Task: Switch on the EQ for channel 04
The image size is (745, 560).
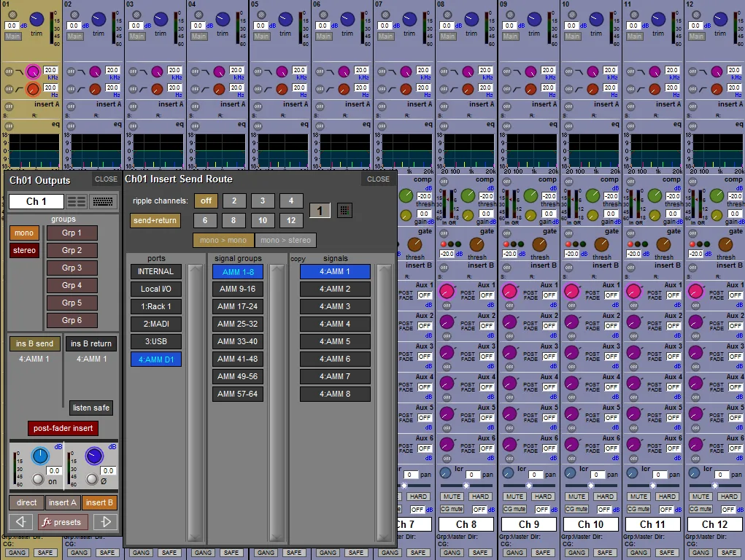Action: tap(195, 126)
